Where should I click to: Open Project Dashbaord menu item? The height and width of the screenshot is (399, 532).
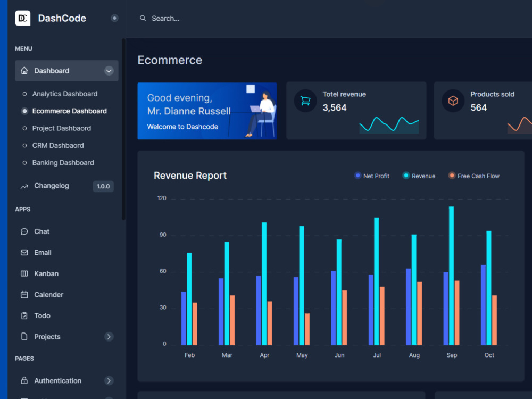[61, 128]
